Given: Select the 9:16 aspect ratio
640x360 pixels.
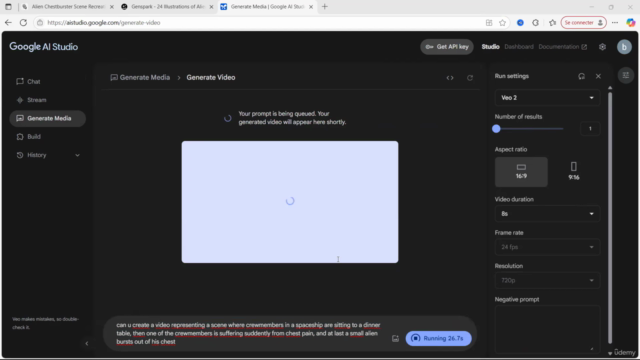Looking at the screenshot, I should [x=573, y=172].
